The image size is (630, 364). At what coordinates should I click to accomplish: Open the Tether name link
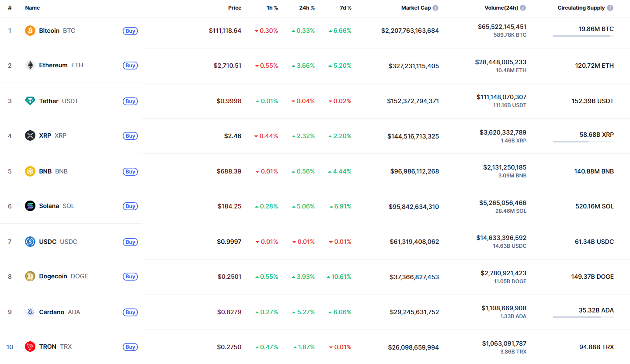(49, 101)
